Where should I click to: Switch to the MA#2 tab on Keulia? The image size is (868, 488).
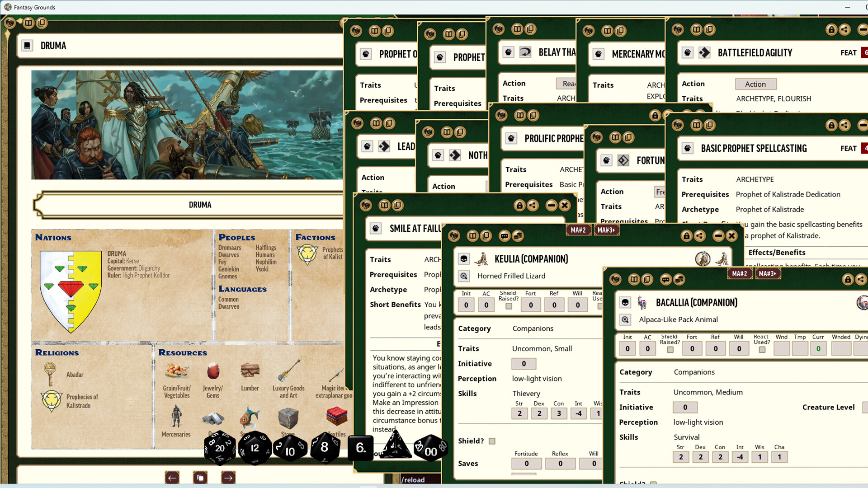click(x=579, y=230)
